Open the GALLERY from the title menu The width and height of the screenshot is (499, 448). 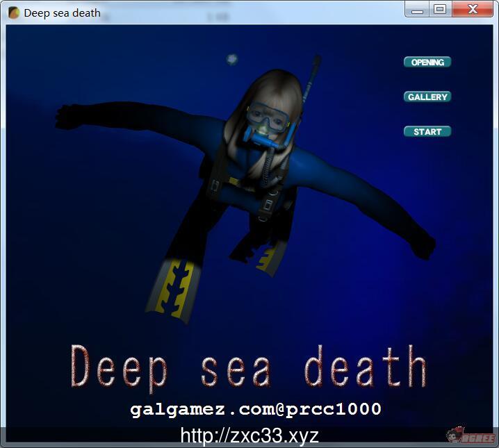tap(427, 97)
